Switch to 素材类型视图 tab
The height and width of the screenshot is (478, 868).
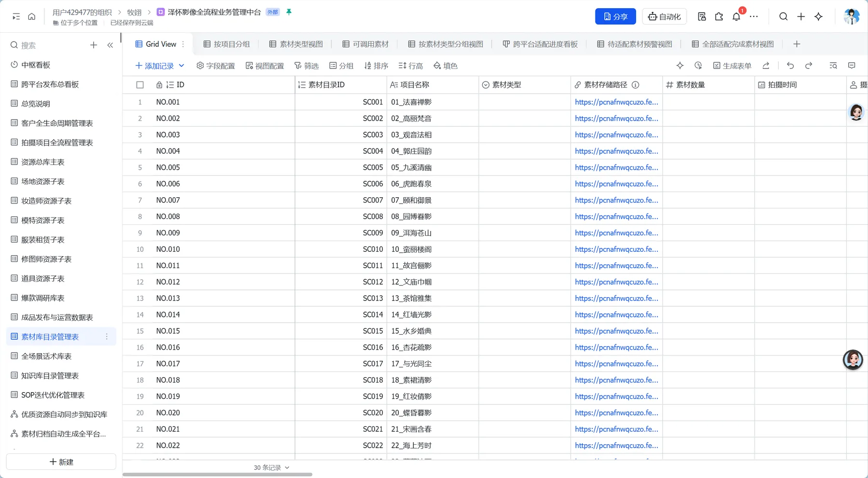point(296,44)
